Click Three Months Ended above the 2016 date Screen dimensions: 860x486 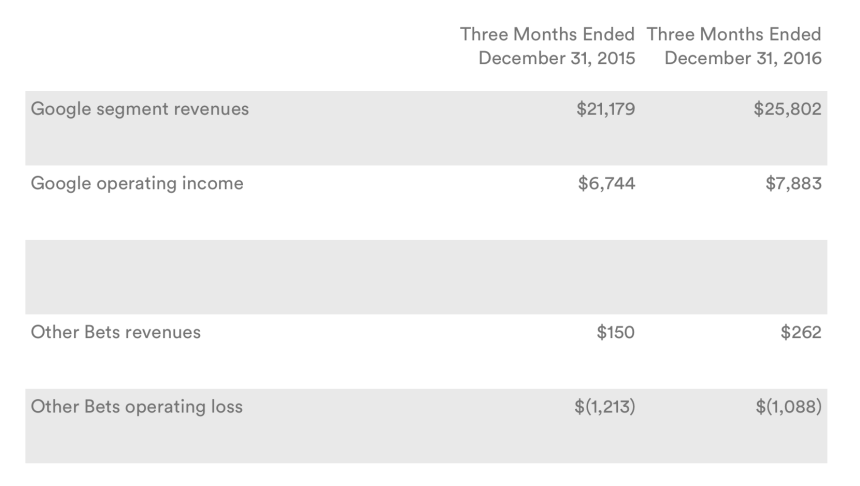coord(734,34)
